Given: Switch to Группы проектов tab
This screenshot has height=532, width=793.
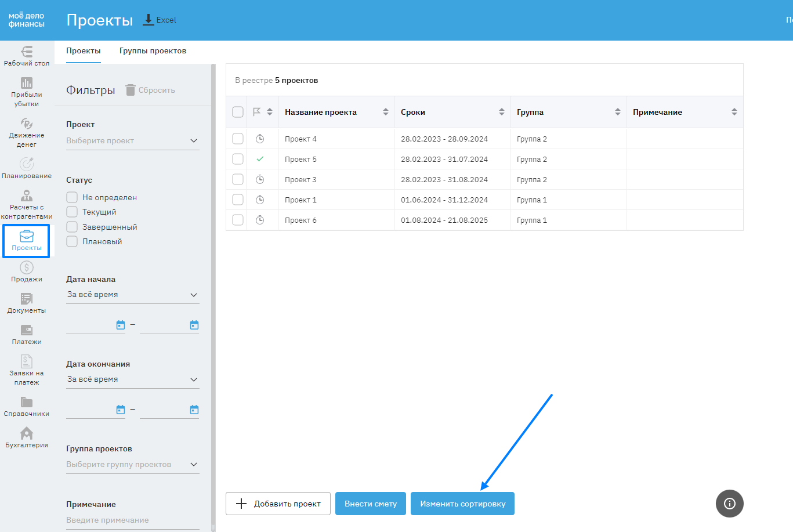Looking at the screenshot, I should (153, 51).
